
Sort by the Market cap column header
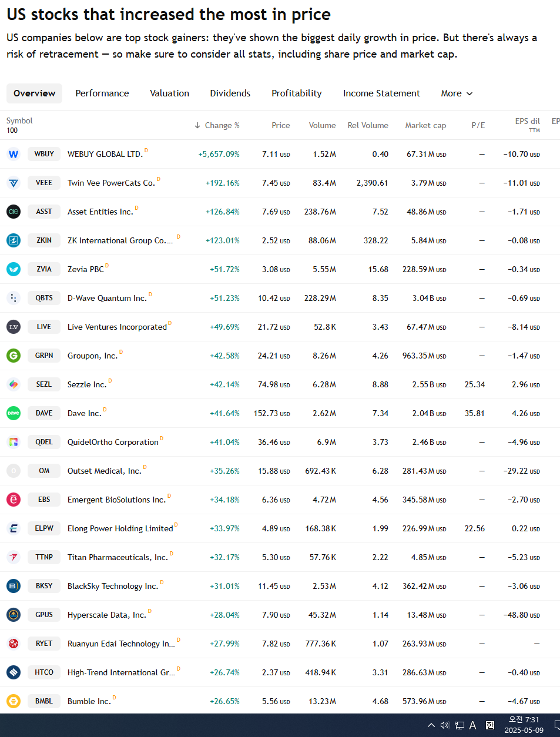425,125
